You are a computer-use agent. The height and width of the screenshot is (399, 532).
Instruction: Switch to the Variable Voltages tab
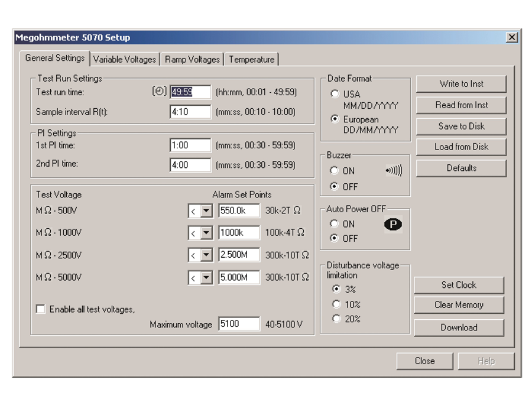125,59
